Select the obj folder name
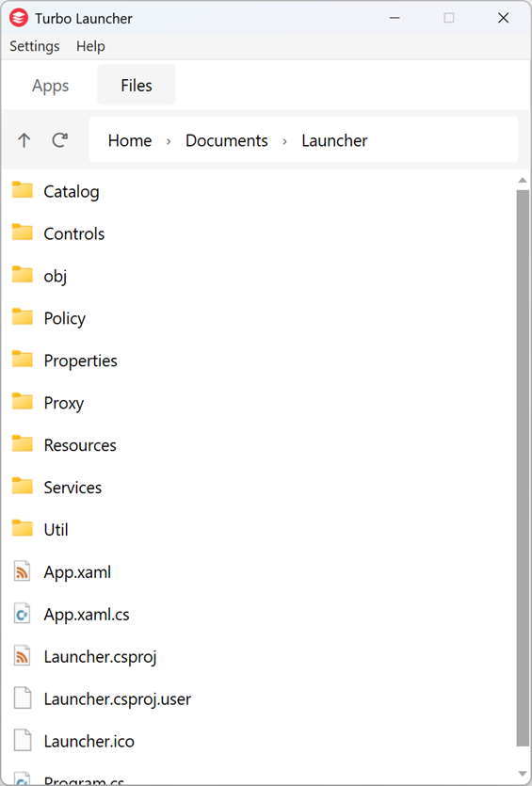Image resolution: width=532 pixels, height=786 pixels. pos(56,276)
